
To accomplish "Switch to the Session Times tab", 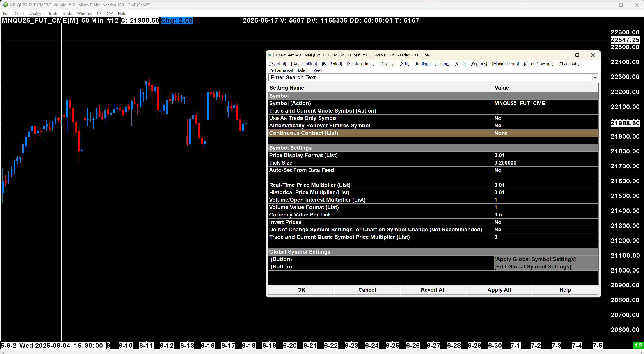I will (x=360, y=64).
